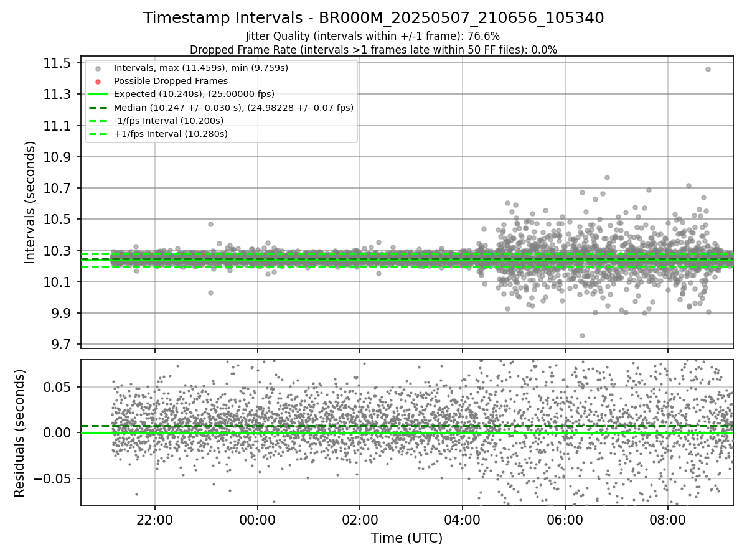Click the "10.1" y-axis tick label
This screenshot has width=747, height=560.
[x=57, y=282]
